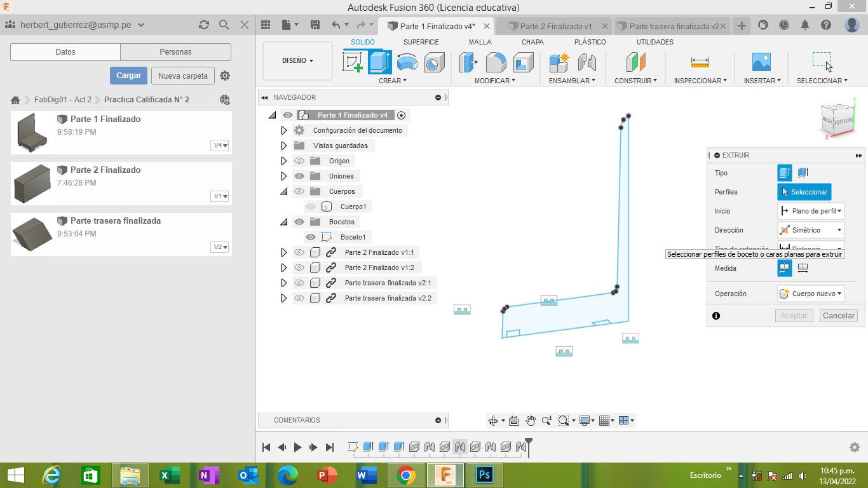This screenshot has width=868, height=488.
Task: Open Photoshop from the taskbar
Action: 484,475
